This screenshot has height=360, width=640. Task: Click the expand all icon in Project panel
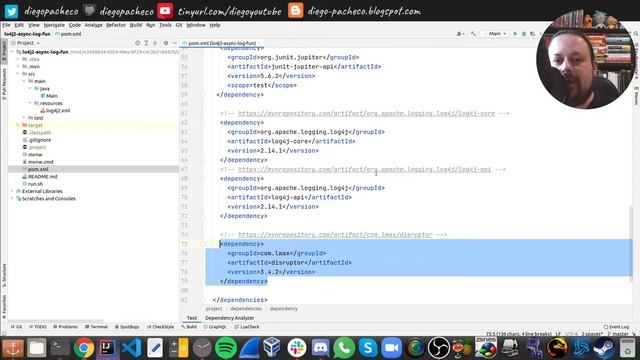tap(146, 43)
